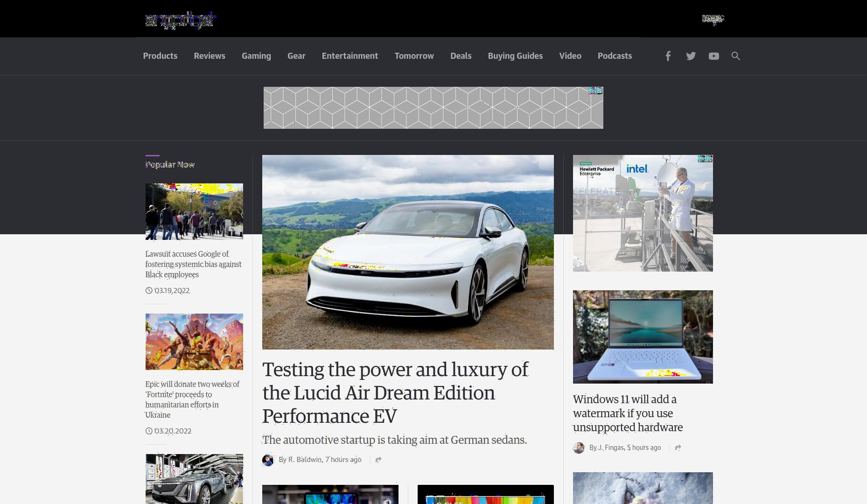This screenshot has width=867, height=504.
Task: Share the Windows 11 watermark article
Action: click(678, 448)
